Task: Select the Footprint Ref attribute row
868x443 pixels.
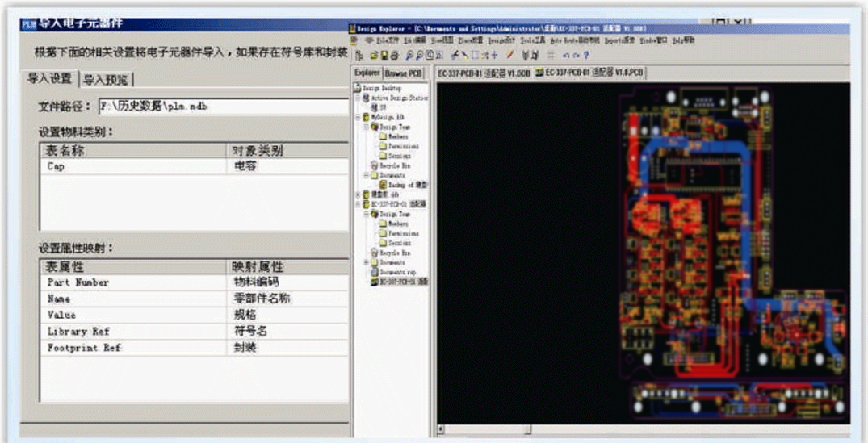Action: pyautogui.click(x=133, y=349)
